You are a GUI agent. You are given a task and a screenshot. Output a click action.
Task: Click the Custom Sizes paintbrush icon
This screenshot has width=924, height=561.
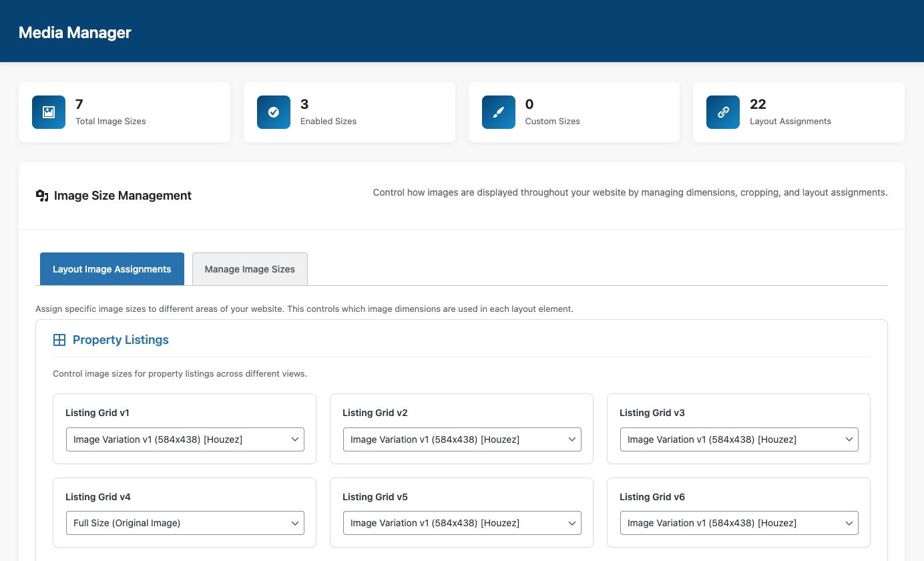pyautogui.click(x=499, y=112)
